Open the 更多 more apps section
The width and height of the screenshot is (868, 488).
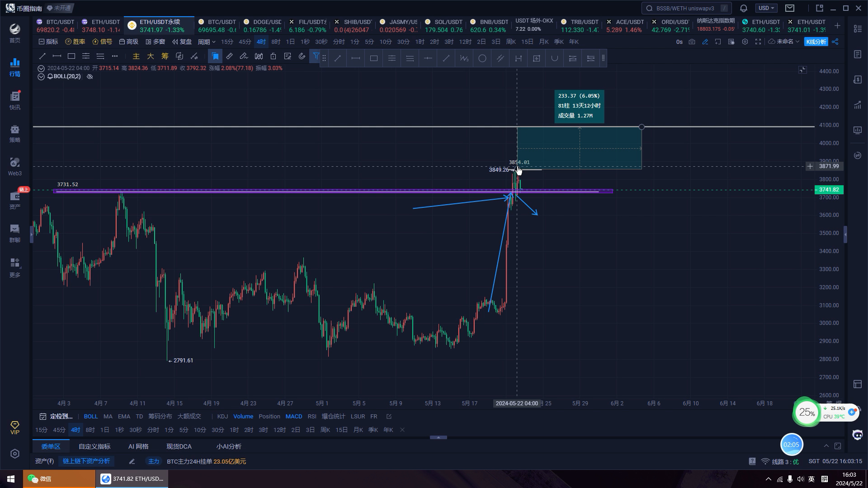pyautogui.click(x=15, y=267)
